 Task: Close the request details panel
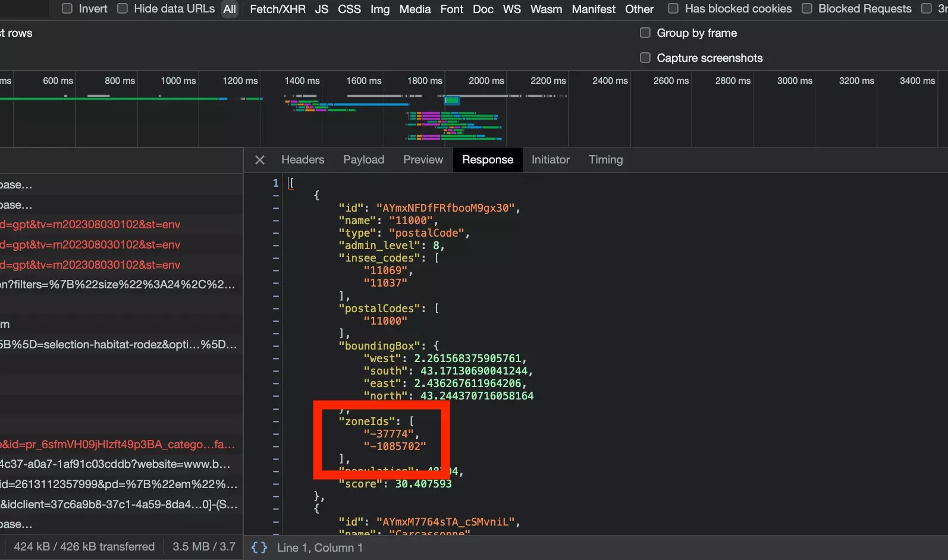pos(259,160)
